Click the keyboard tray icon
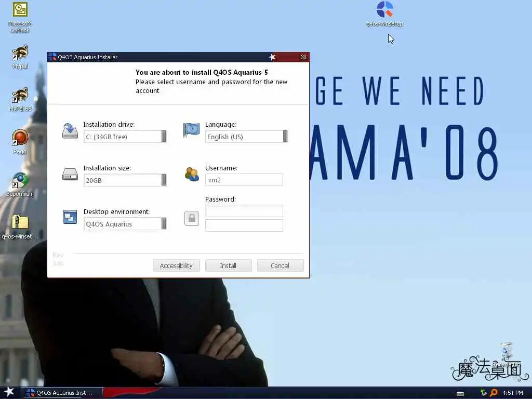This screenshot has width=532, height=399. tap(460, 393)
